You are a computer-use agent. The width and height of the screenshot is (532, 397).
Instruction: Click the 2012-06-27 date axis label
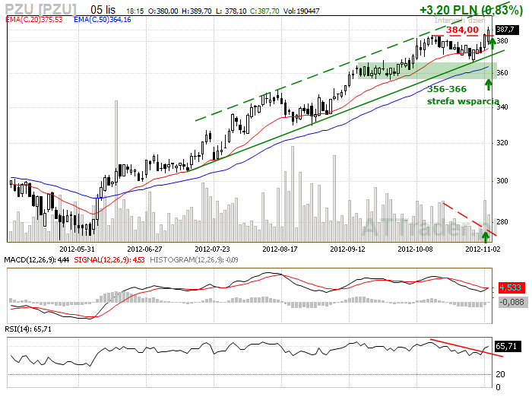pos(144,249)
